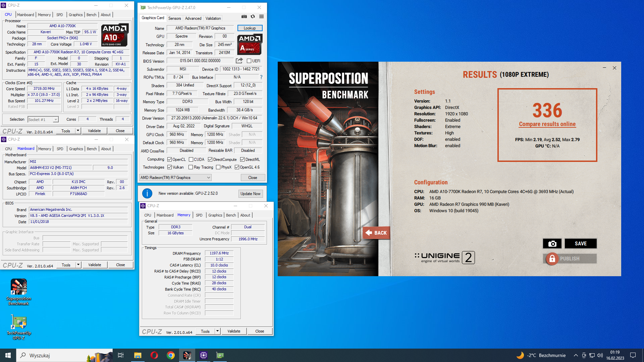Toggle the UEFI checkbox in GPU-Z
644x362 pixels.
pyautogui.click(x=249, y=61)
